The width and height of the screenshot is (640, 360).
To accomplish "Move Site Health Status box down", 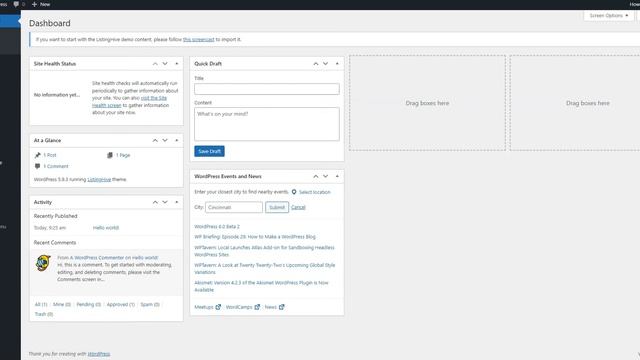I will pyautogui.click(x=165, y=64).
